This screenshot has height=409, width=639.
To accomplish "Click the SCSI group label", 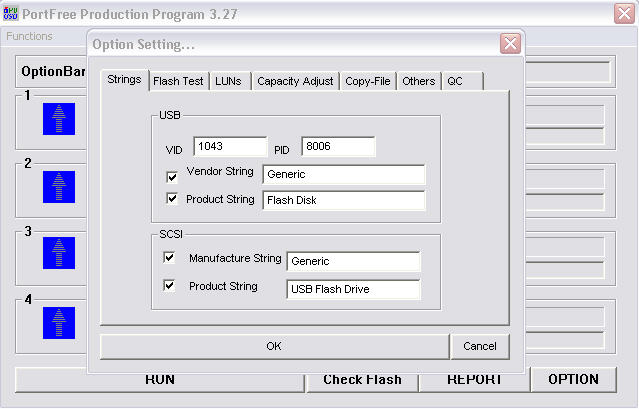I will tap(171, 234).
